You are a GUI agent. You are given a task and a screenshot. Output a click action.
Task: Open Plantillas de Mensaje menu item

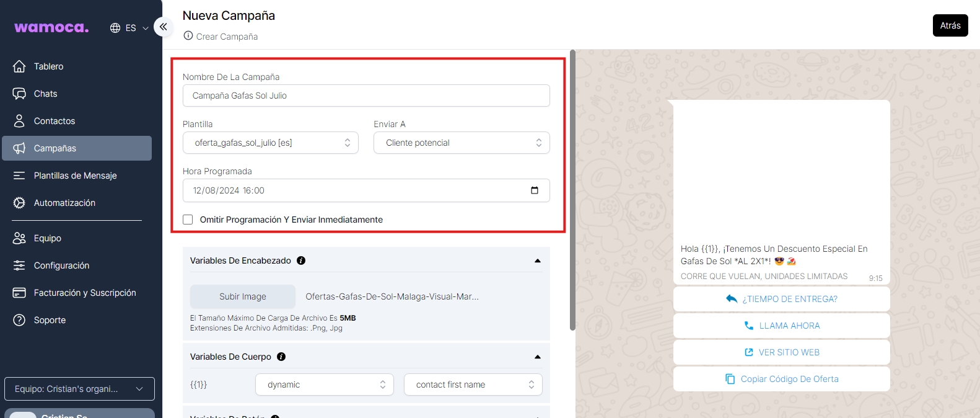tap(75, 176)
